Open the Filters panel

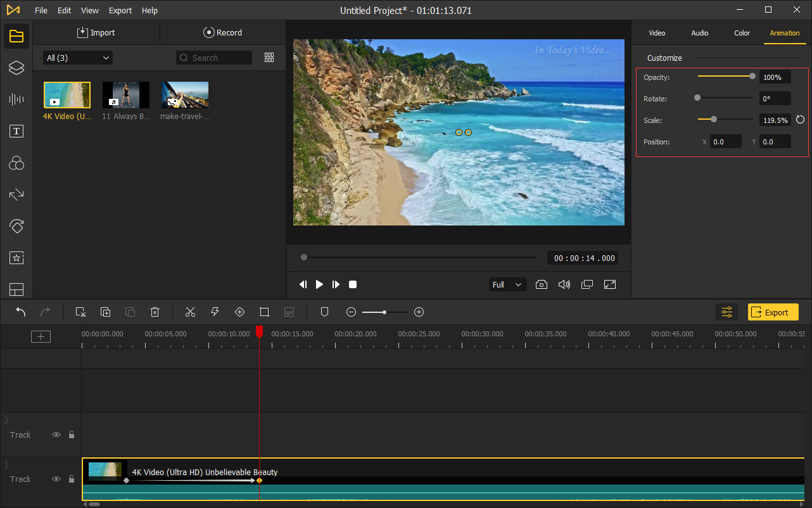16,163
